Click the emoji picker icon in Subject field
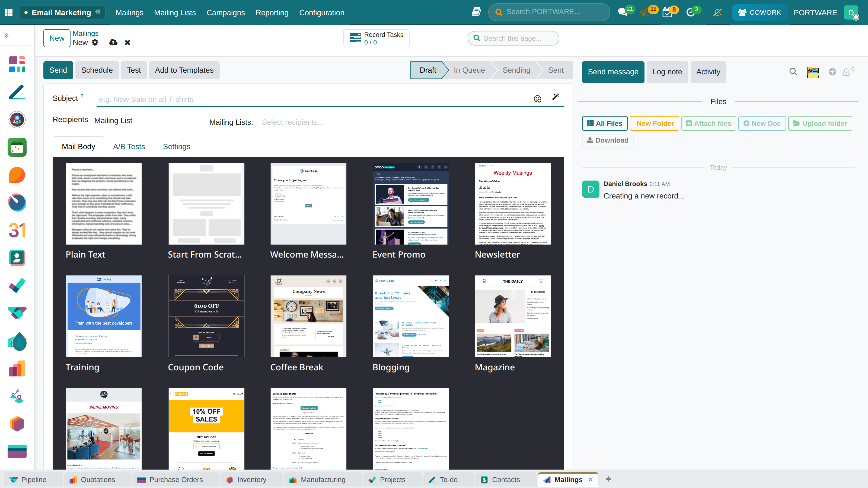868x488 pixels. pyautogui.click(x=537, y=99)
